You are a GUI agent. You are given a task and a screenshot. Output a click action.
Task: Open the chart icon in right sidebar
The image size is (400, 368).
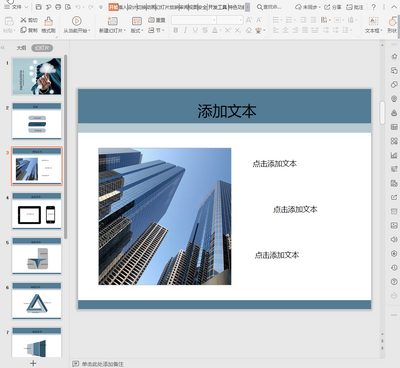(x=394, y=155)
